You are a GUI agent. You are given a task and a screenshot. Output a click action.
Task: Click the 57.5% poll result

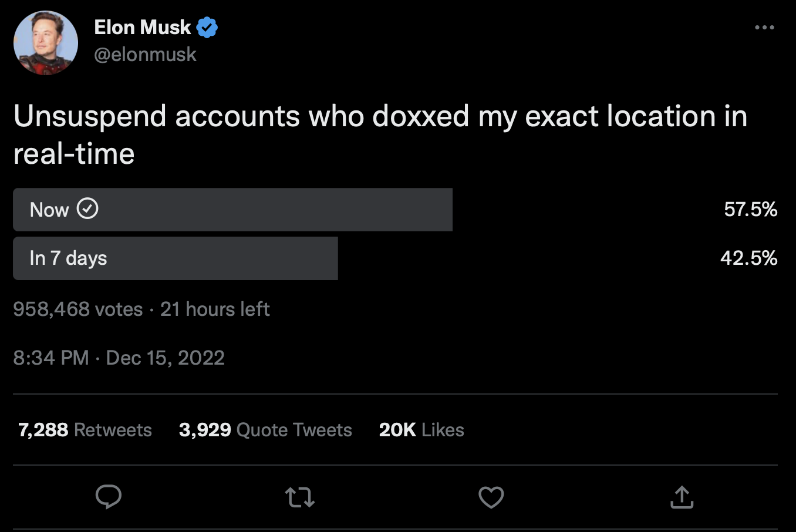(750, 210)
